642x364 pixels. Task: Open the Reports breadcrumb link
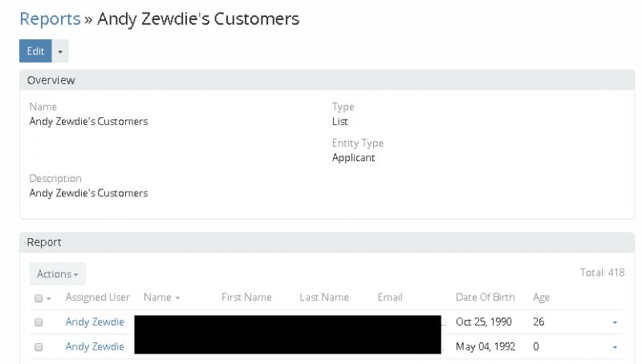pyautogui.click(x=48, y=18)
